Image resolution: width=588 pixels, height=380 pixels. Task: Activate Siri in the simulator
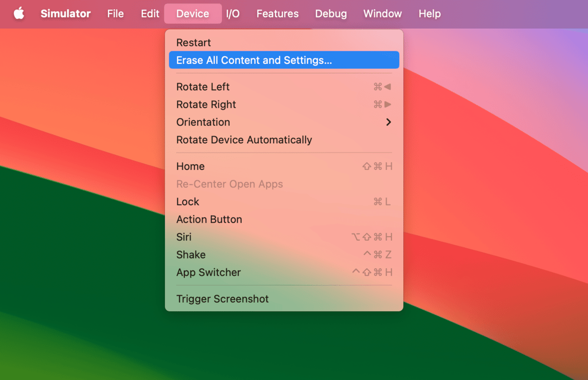[184, 237]
